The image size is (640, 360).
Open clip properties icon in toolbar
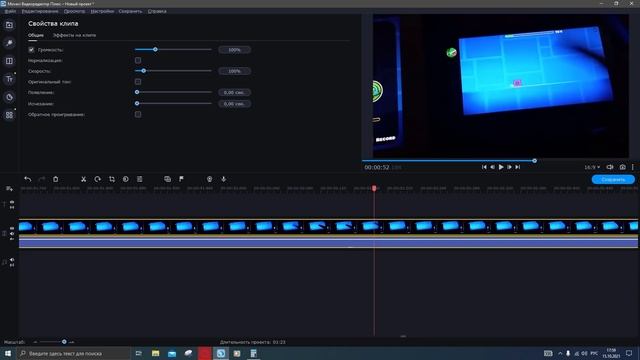(x=140, y=179)
